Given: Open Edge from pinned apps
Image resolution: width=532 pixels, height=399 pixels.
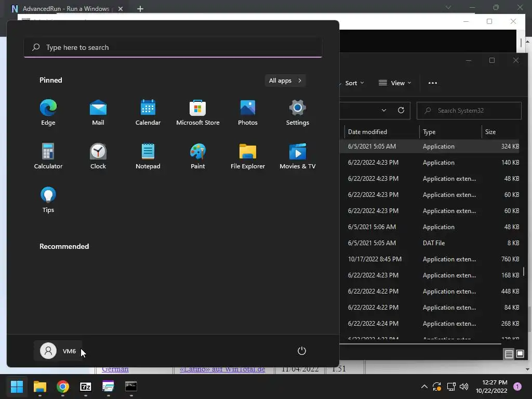Looking at the screenshot, I should pyautogui.click(x=48, y=113).
